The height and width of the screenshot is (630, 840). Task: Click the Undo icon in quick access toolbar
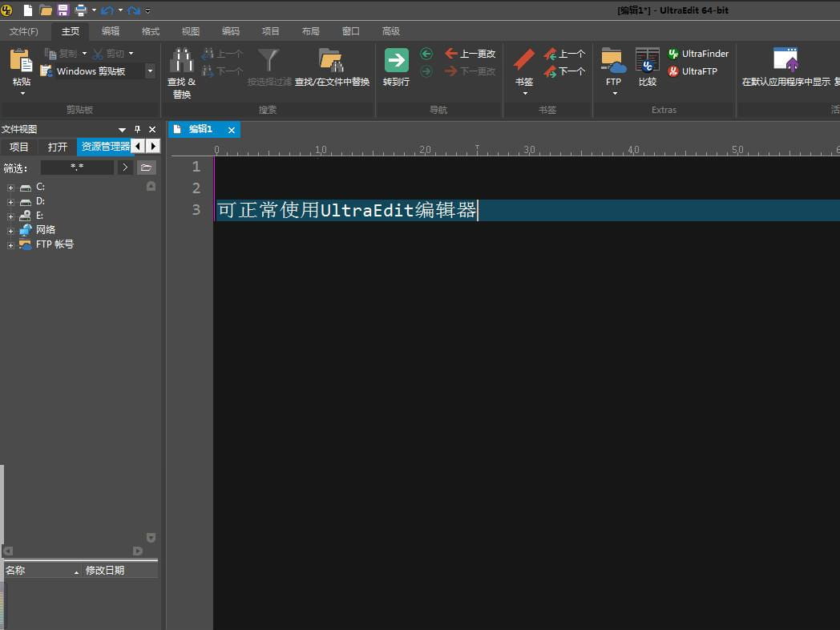point(107,10)
